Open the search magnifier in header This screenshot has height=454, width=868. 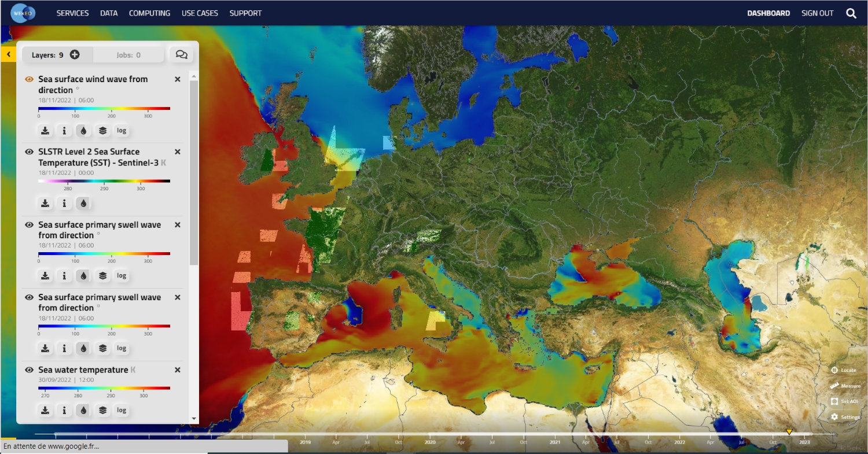(851, 13)
